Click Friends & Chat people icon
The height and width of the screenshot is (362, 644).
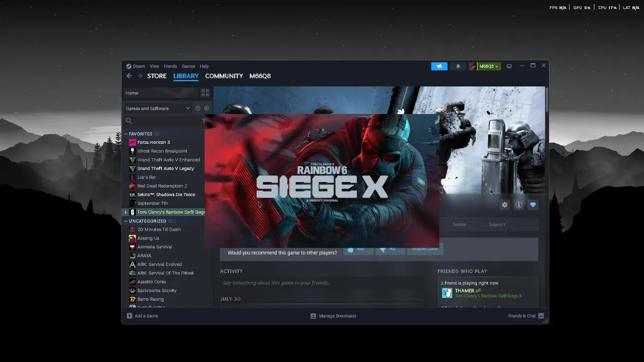tap(541, 316)
